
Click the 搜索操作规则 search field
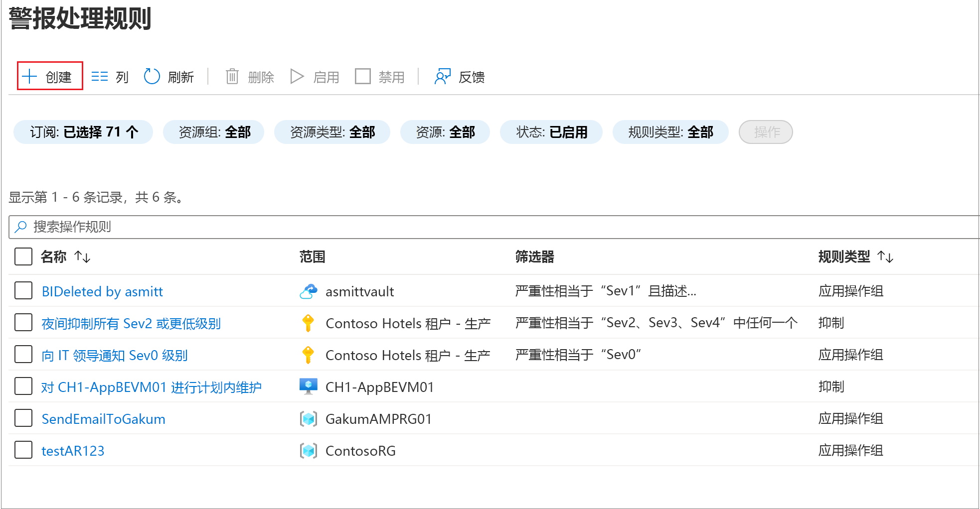coord(494,227)
